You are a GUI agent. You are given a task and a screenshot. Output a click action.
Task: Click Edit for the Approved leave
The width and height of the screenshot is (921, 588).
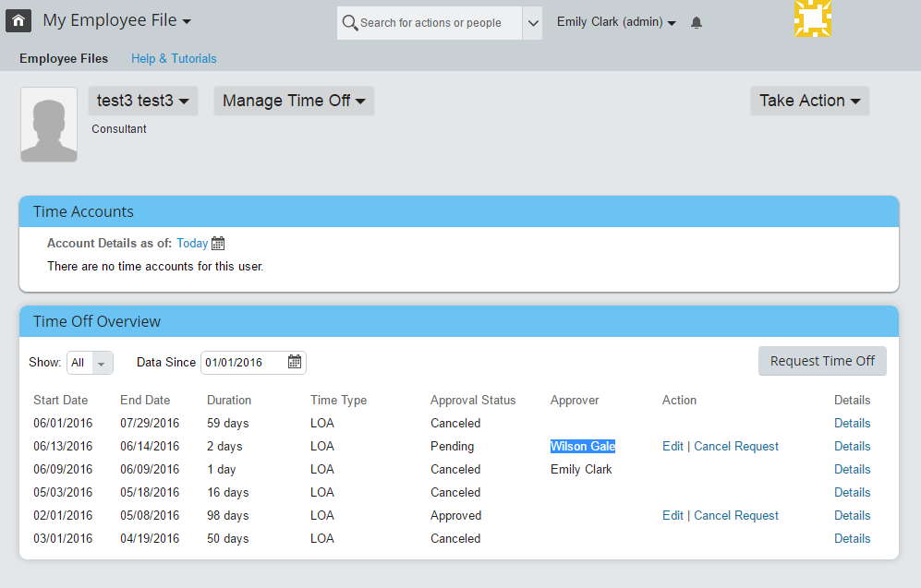pos(673,516)
